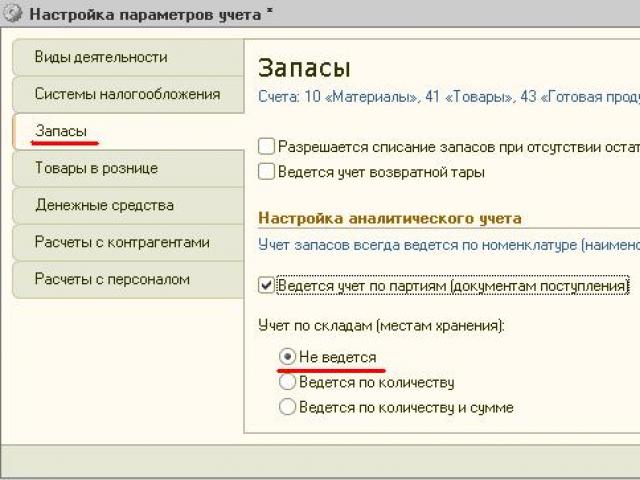Click Настройка аналитического учета section header
This screenshot has width=640, height=480.
coord(390,217)
